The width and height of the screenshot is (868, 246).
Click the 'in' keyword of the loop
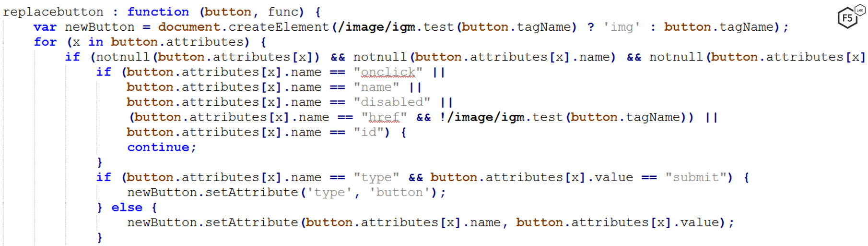tap(95, 42)
